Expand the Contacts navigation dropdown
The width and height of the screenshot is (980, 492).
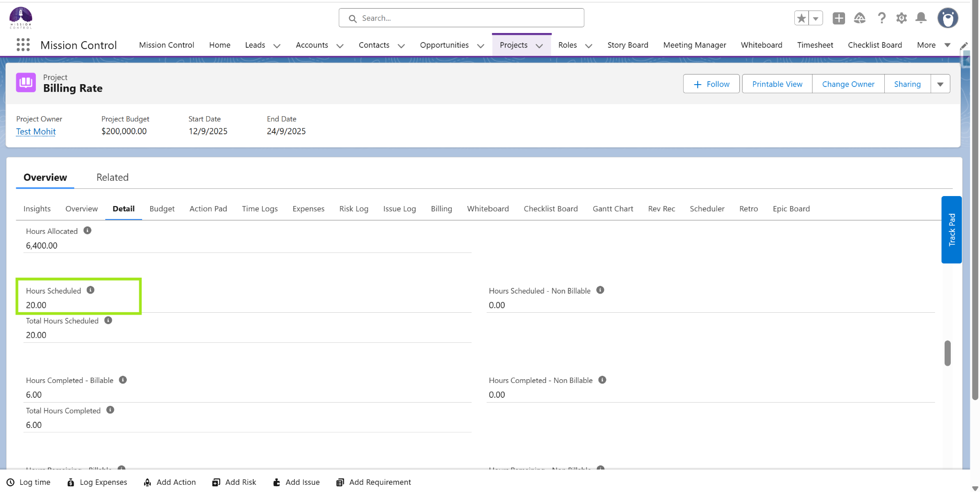[x=401, y=46]
